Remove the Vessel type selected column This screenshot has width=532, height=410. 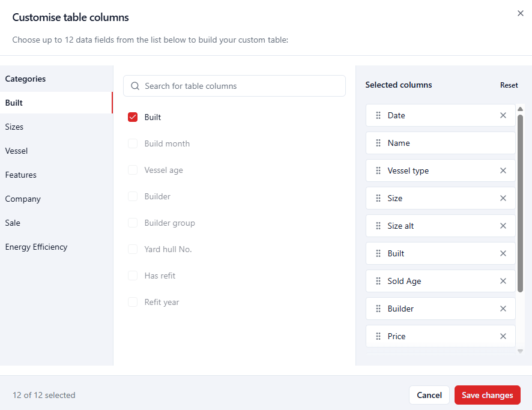[503, 170]
